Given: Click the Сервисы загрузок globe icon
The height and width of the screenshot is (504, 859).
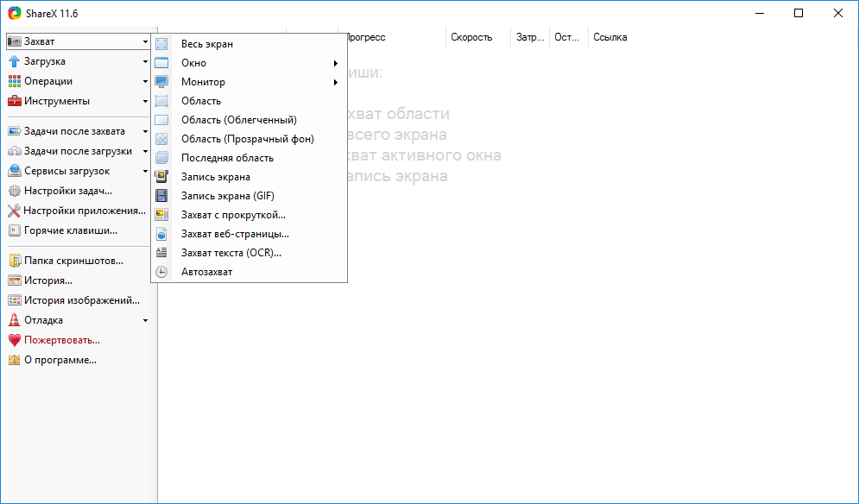Looking at the screenshot, I should pyautogui.click(x=15, y=171).
